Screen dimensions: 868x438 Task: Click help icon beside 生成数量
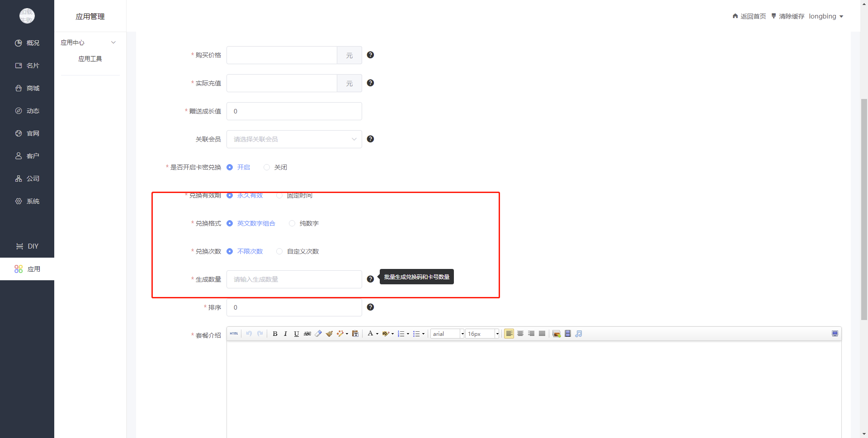(x=370, y=279)
